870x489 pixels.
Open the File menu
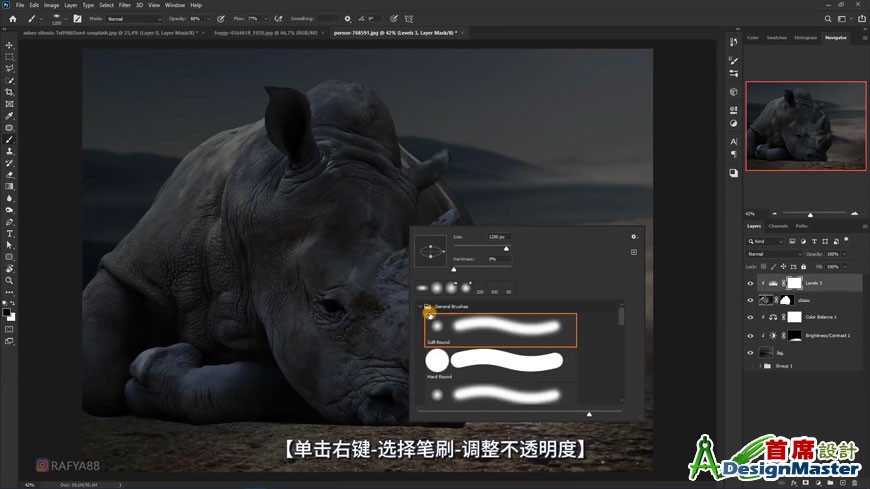coord(19,5)
